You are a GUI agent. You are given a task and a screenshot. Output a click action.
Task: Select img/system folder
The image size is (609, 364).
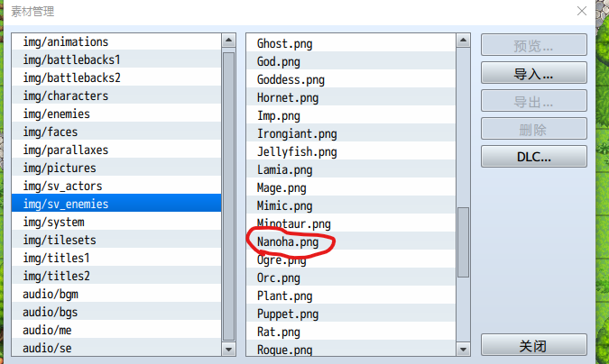click(116, 222)
